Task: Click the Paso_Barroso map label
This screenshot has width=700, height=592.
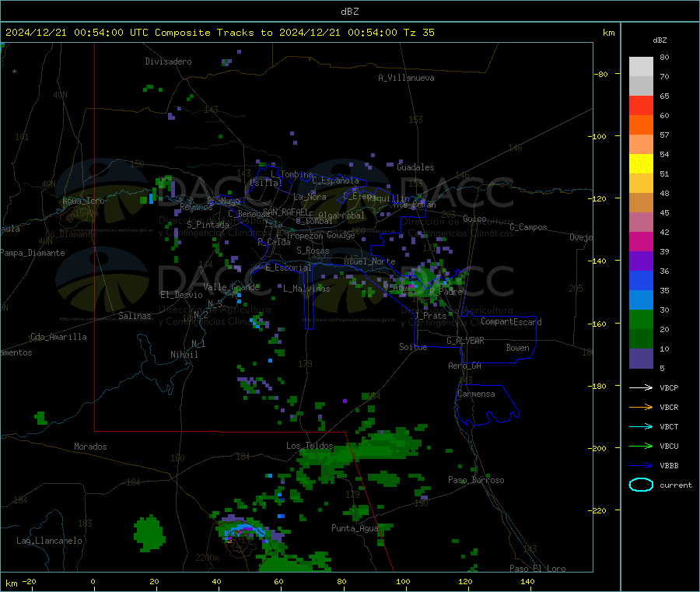Action: click(x=476, y=480)
